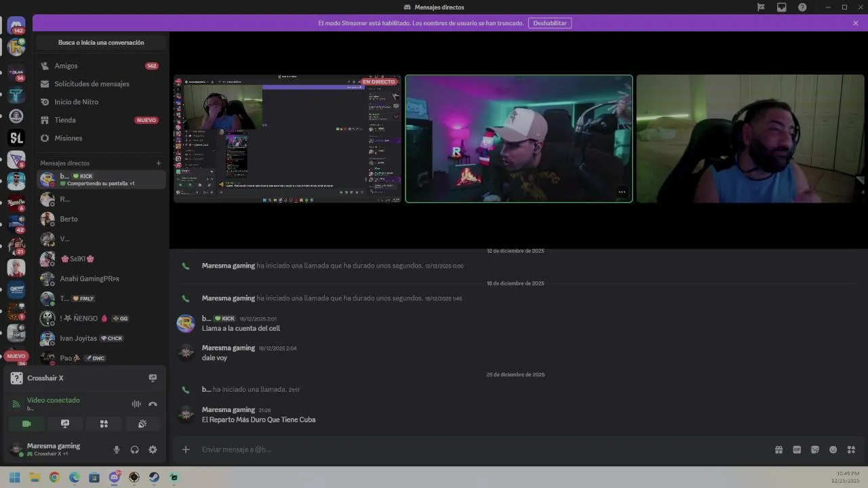Open the Amigos section
868x488 pixels.
[x=101, y=66]
